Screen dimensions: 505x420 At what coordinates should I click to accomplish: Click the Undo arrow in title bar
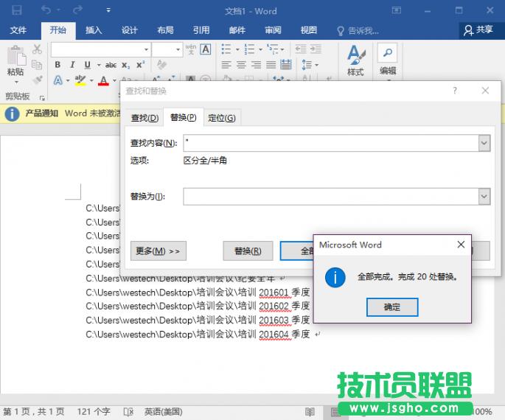[x=46, y=10]
